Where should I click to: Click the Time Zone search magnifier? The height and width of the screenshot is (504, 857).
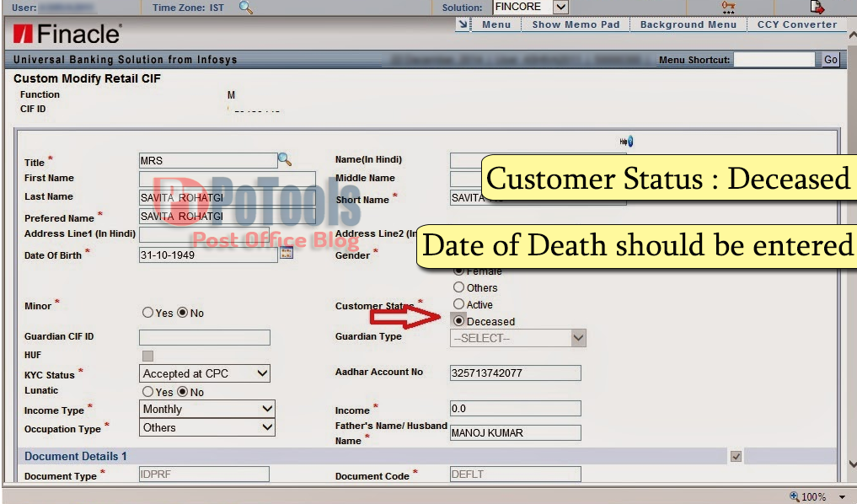(x=246, y=8)
